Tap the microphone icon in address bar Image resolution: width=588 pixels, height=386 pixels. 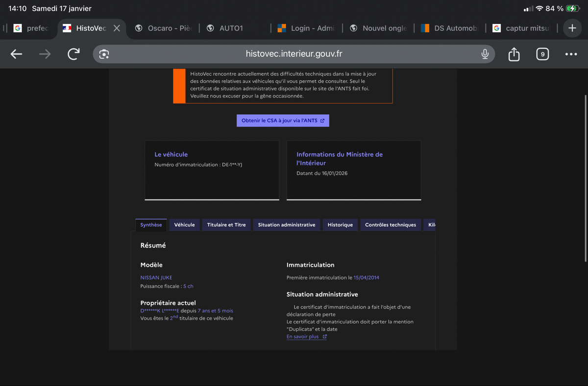[x=485, y=54]
